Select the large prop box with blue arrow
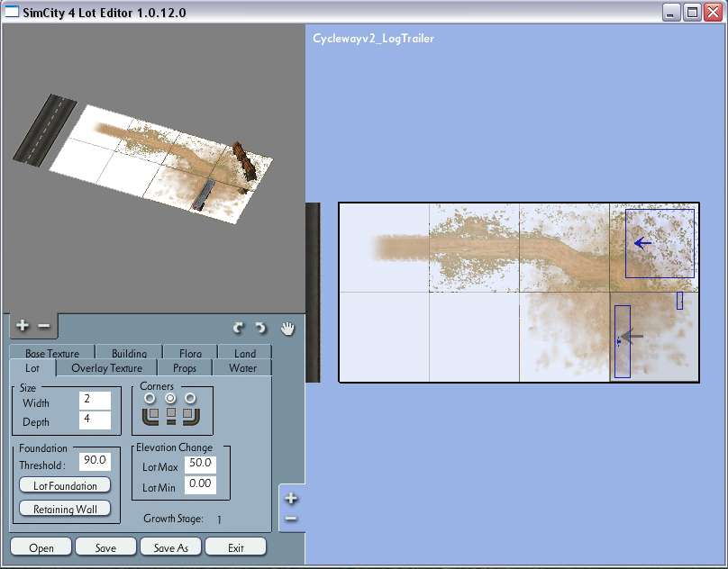Screen dimensions: 728x569 tap(660, 243)
